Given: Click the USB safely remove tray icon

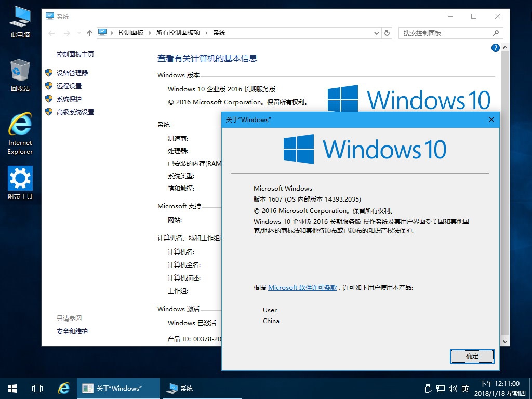Looking at the screenshot, I should tap(428, 389).
